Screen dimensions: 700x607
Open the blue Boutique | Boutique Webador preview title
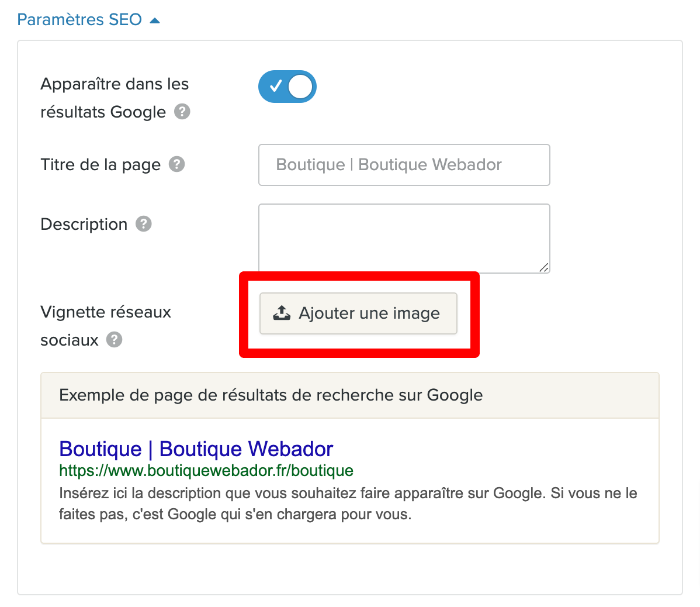[196, 449]
